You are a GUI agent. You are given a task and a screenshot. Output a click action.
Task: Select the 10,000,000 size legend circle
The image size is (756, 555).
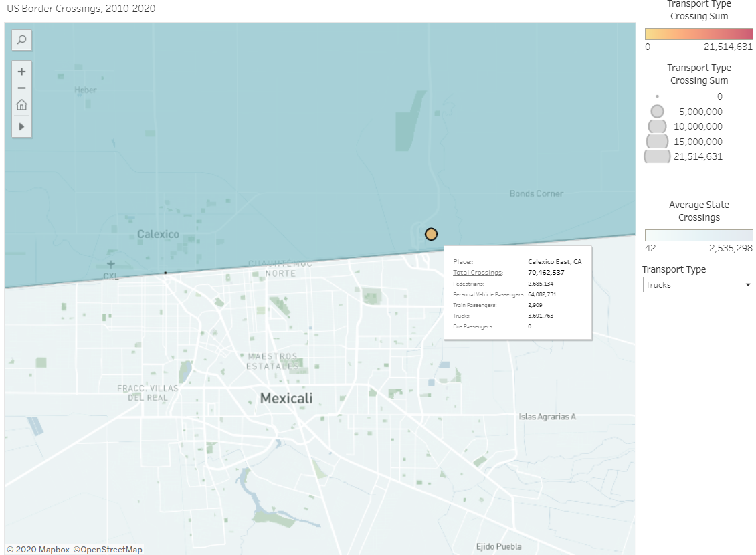656,126
